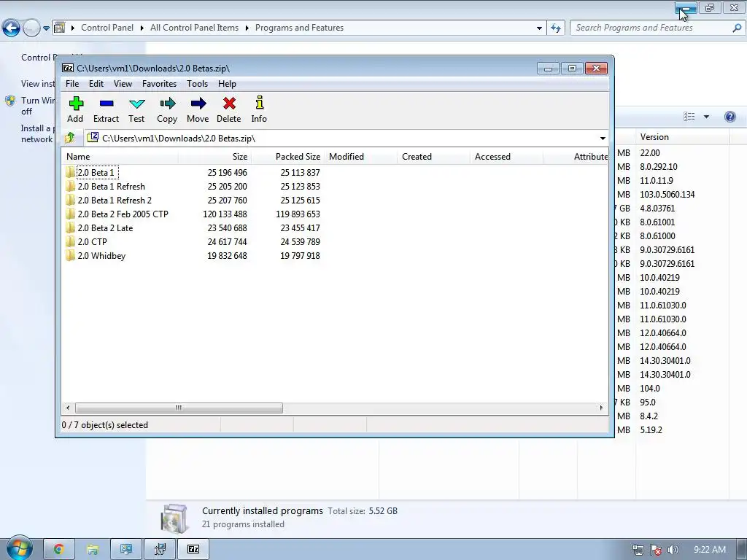
Task: Sort by the Created column header
Action: (434, 157)
